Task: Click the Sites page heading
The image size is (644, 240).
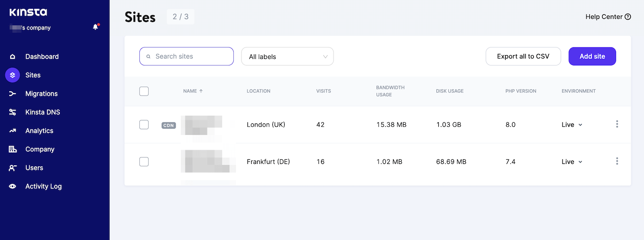Action: pos(140,18)
